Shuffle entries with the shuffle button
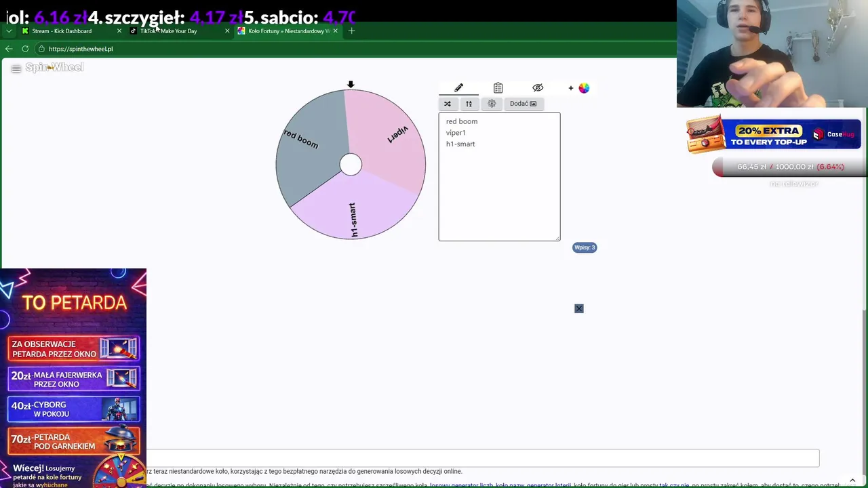 click(448, 104)
